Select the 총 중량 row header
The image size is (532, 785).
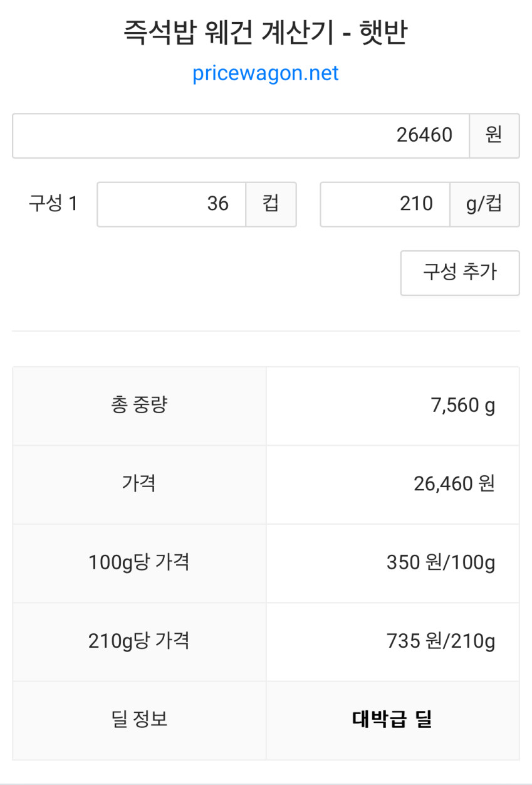[x=139, y=406]
